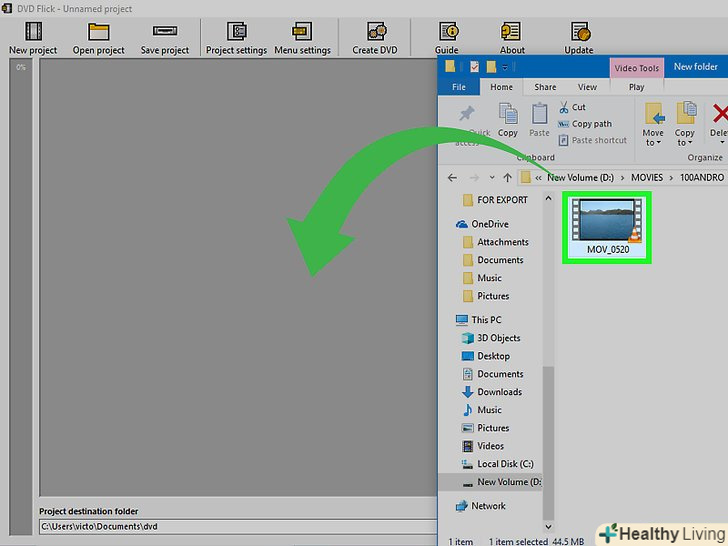Screen dimensions: 728x546
Task: Click Paste in Explorer ribbon
Action: (x=539, y=120)
